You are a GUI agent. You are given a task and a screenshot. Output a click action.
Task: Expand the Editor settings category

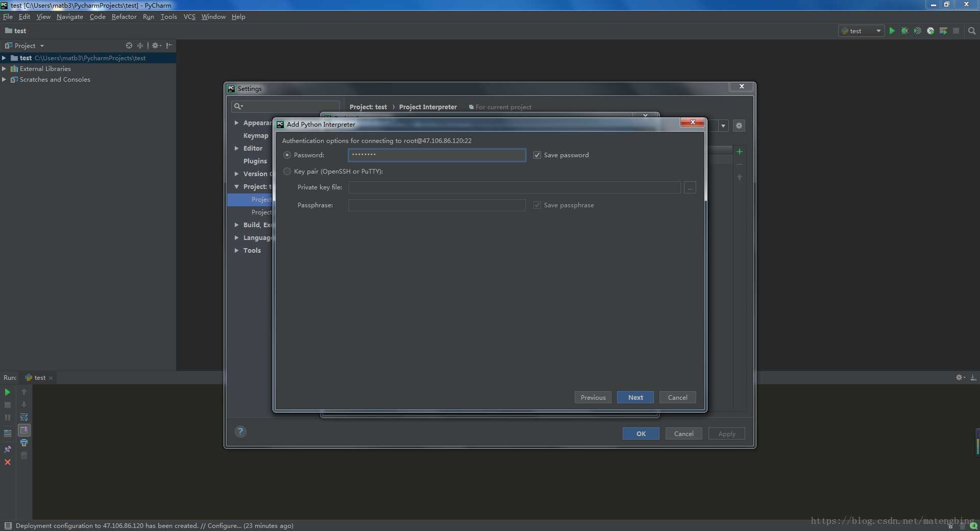tap(236, 149)
